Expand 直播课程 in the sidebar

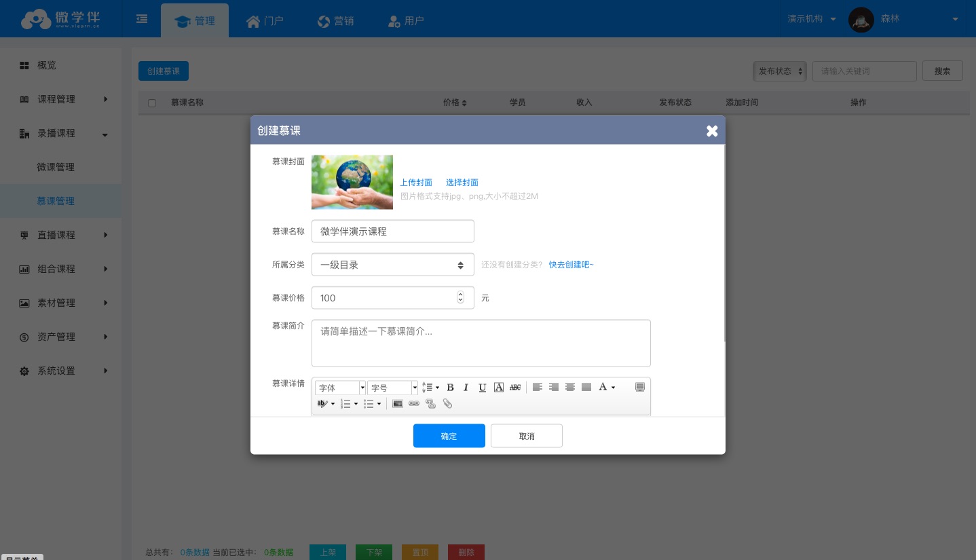[60, 235]
